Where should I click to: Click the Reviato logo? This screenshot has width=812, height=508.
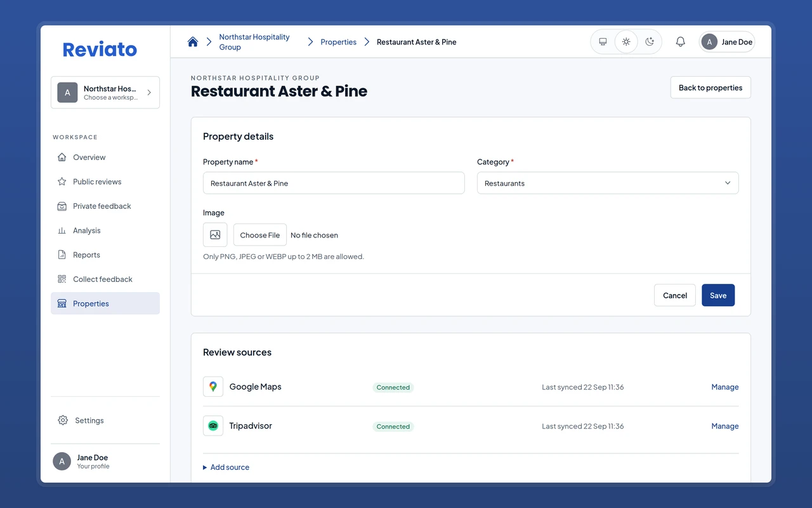click(x=100, y=50)
